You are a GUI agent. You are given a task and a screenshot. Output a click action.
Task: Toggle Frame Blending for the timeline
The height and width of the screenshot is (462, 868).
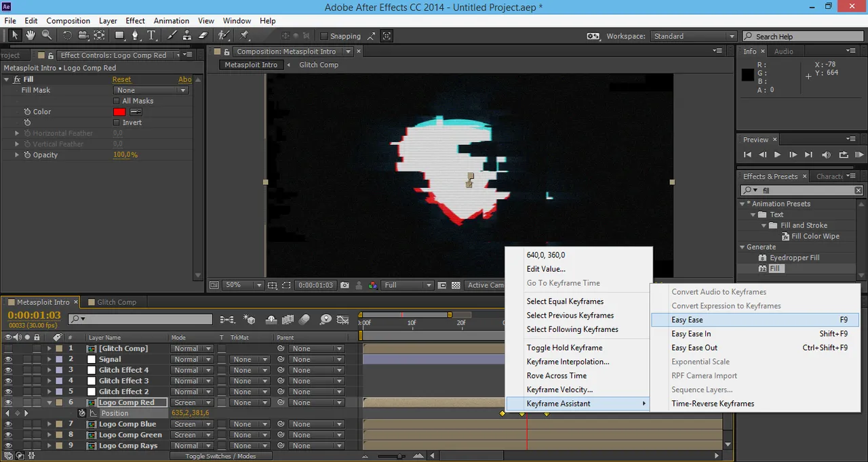coord(288,319)
